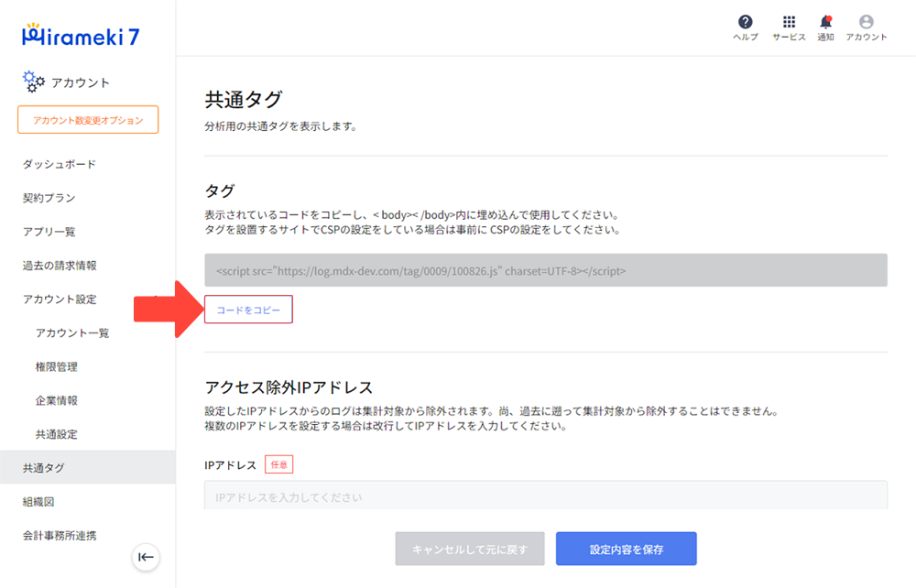Collapse the sidebar with arrow button
The width and height of the screenshot is (916, 588).
point(146,557)
